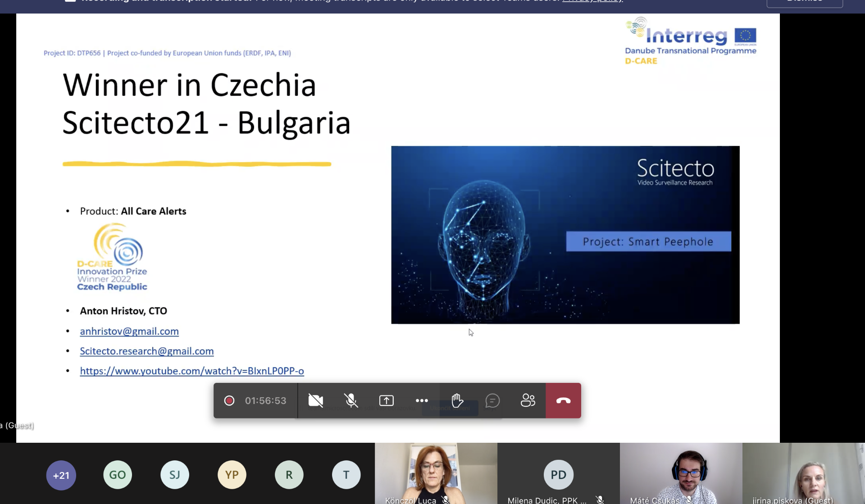Viewport: 865px width, 504px height.
Task: Click the Anton Hristov, CTO bullet
Action: coord(123,311)
